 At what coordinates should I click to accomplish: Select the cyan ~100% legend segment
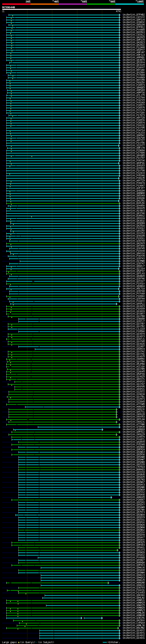[x=129, y=4]
